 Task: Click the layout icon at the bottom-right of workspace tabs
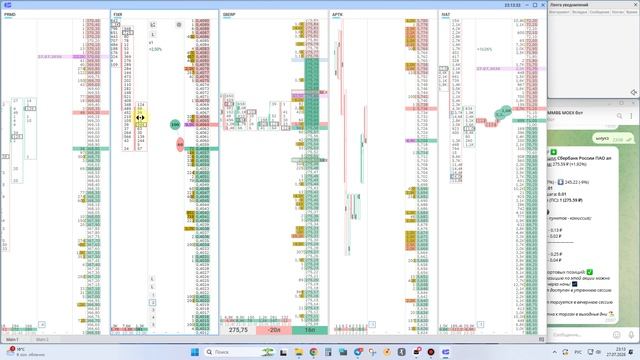click(541, 339)
